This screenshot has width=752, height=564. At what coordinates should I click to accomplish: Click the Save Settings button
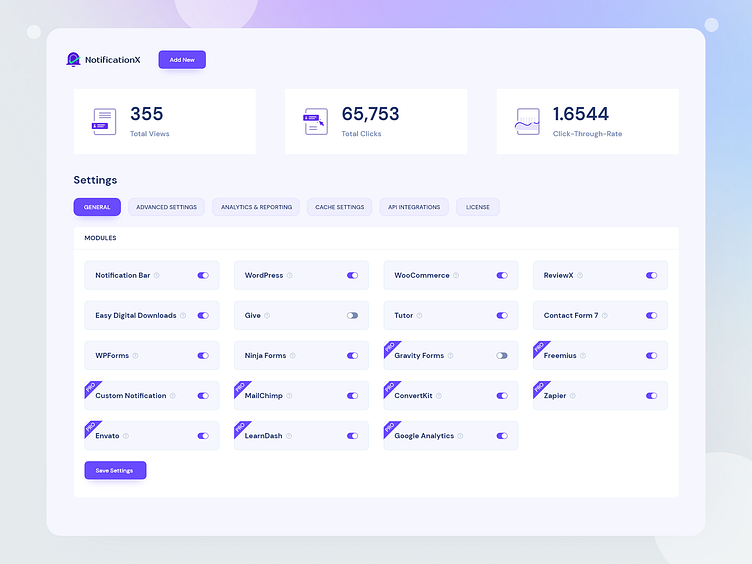115,470
